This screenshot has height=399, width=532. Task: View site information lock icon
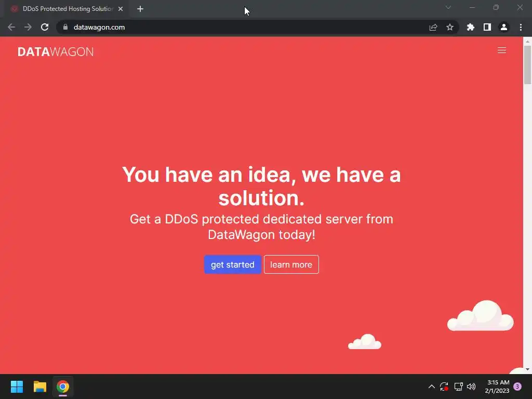click(x=65, y=27)
